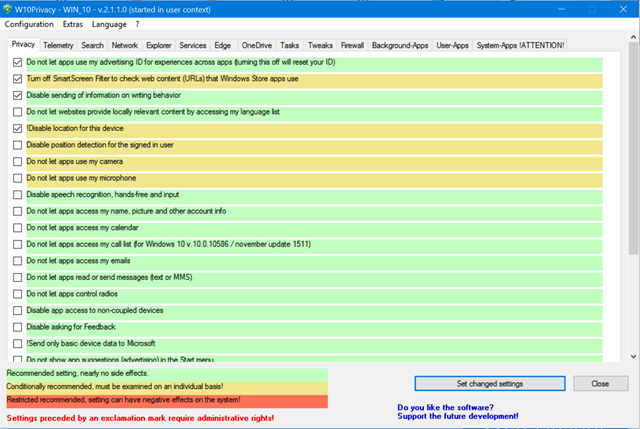
Task: Open Support the future development! link
Action: tap(458, 416)
